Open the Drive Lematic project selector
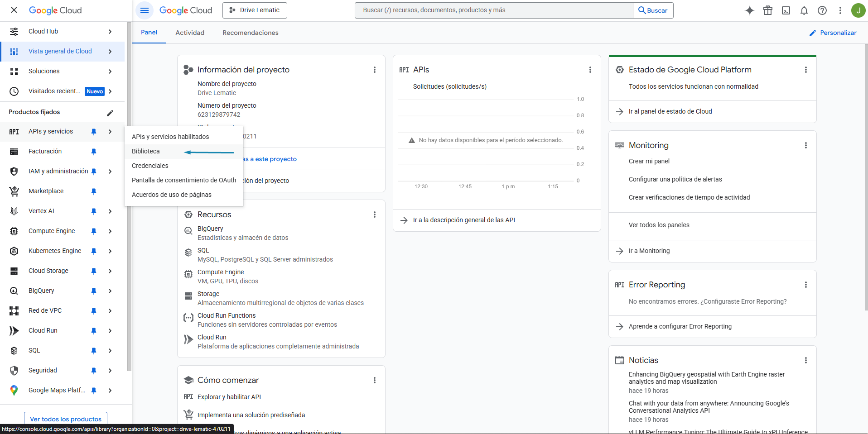This screenshot has height=434, width=868. (255, 10)
